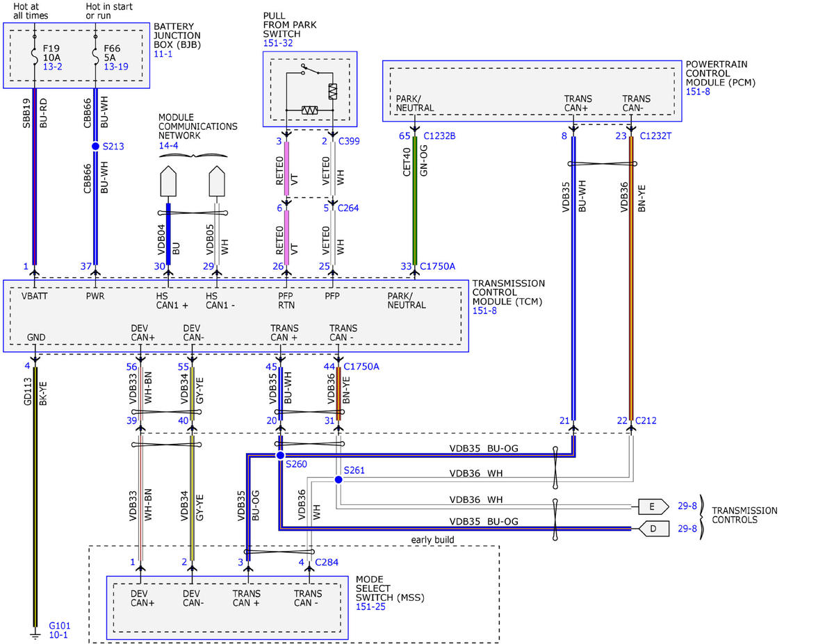Open the 151-32 Pull From Park Switch link
The height and width of the screenshot is (644, 834).
point(278,43)
